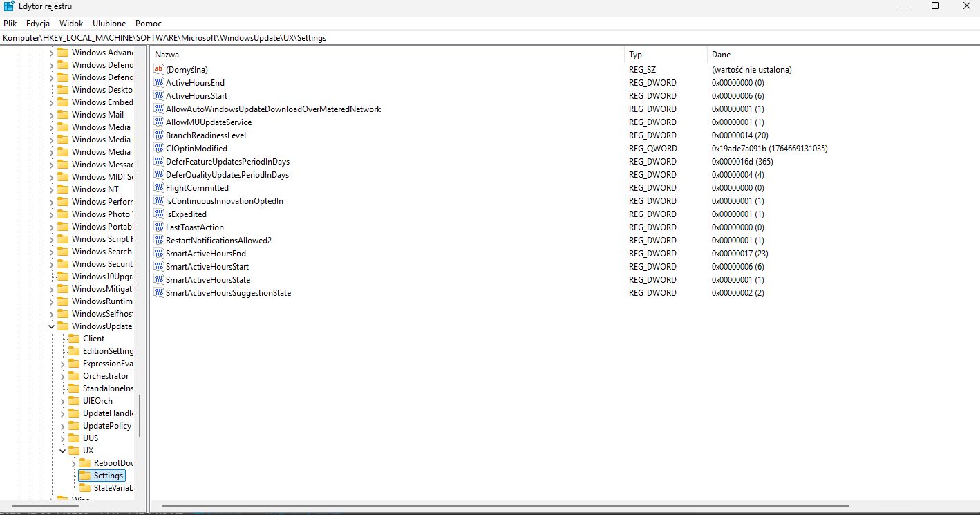Expand the RebootDowntime subkey arrow
The height and width of the screenshot is (515, 980).
pyautogui.click(x=74, y=463)
